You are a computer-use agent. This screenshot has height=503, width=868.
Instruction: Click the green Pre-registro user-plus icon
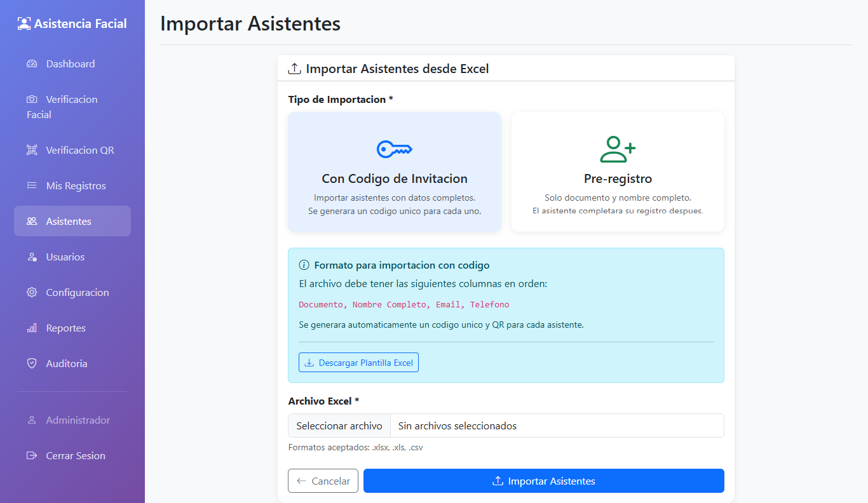tap(618, 149)
